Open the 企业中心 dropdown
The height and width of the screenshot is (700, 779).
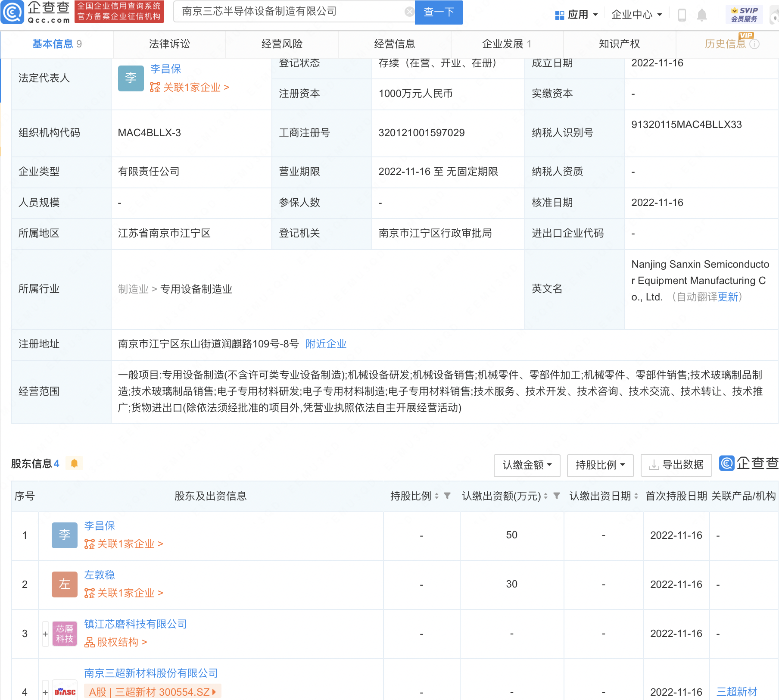pos(637,15)
